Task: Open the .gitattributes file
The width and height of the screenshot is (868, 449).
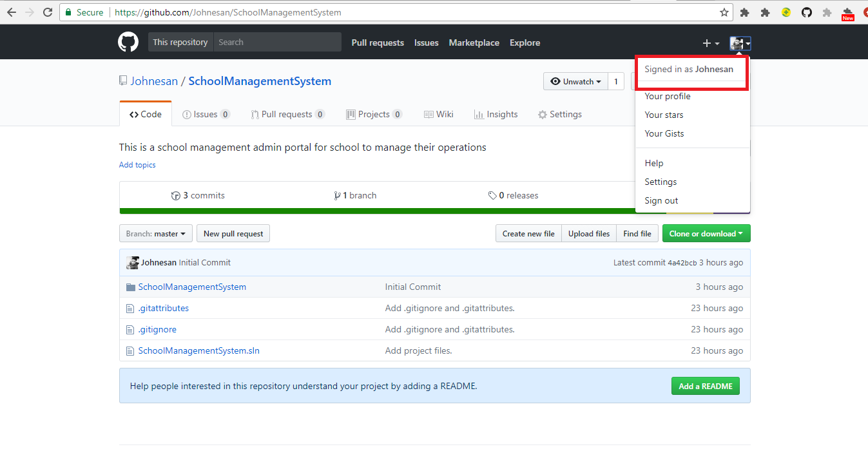Action: (x=164, y=309)
